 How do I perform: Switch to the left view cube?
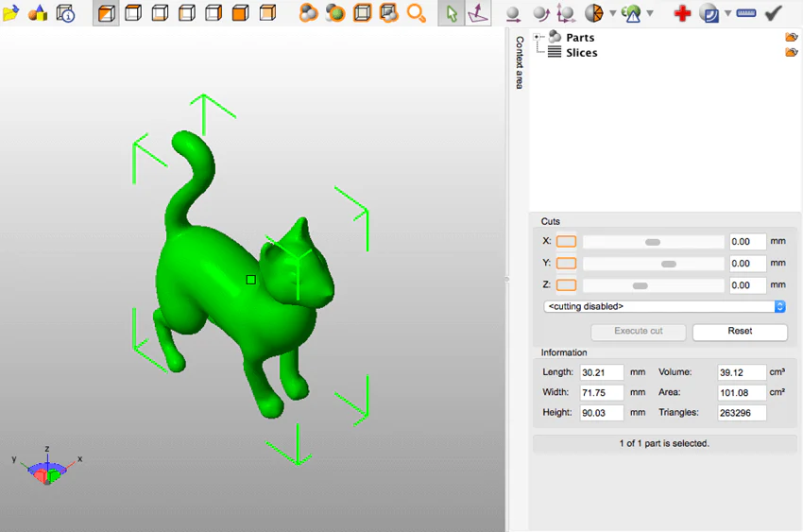pyautogui.click(x=186, y=13)
